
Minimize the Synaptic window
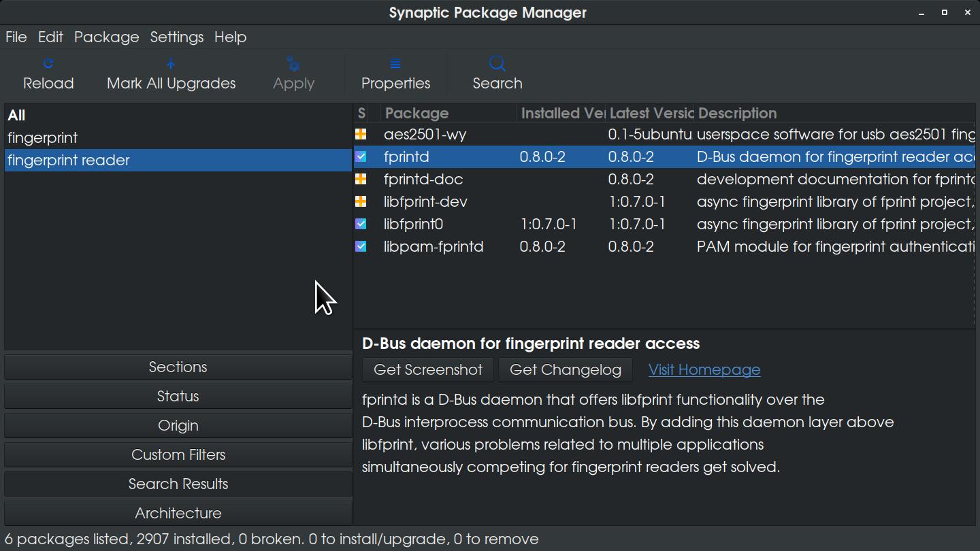(x=921, y=13)
